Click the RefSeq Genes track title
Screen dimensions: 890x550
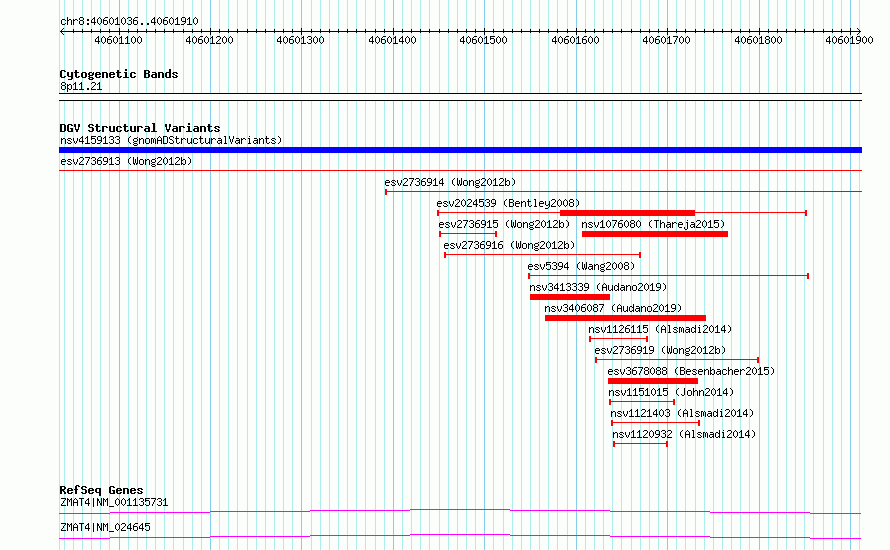point(101,490)
